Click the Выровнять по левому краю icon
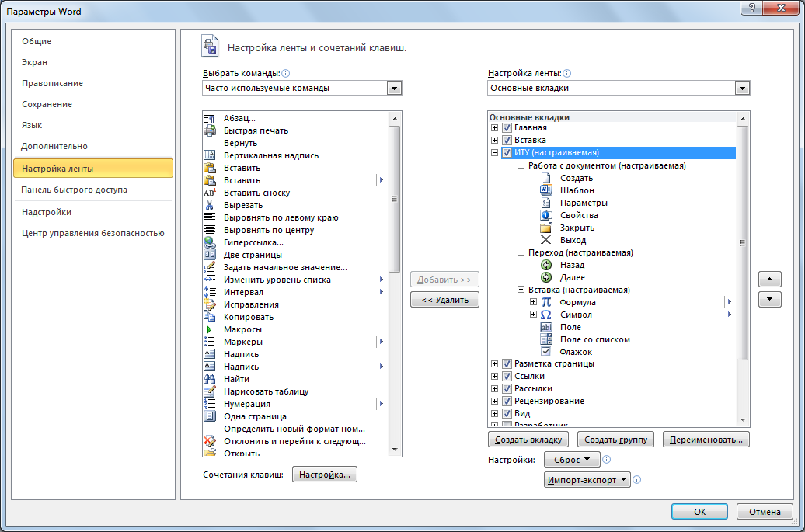This screenshot has height=532, width=805. (x=210, y=217)
